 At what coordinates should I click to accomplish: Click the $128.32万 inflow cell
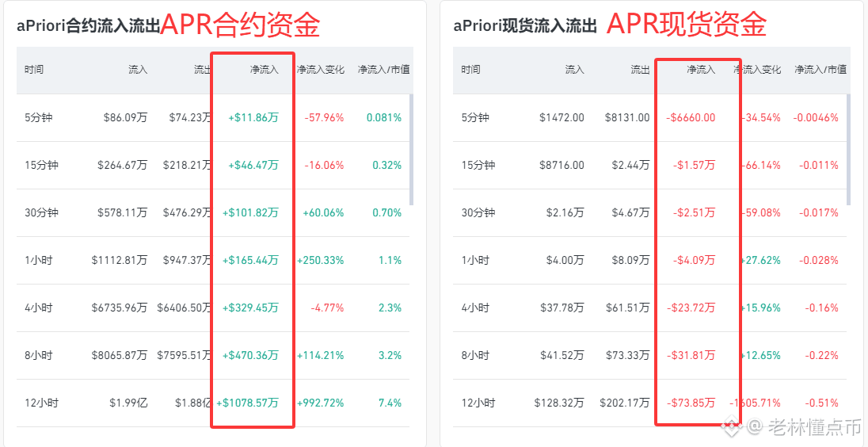tap(559, 403)
